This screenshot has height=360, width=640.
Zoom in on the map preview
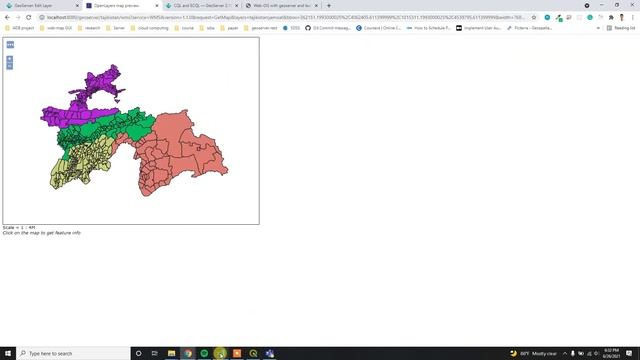[9, 59]
